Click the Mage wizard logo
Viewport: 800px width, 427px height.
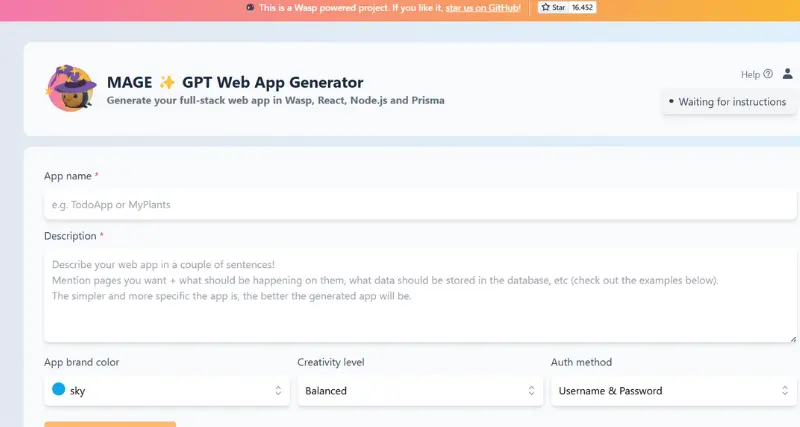[70, 89]
